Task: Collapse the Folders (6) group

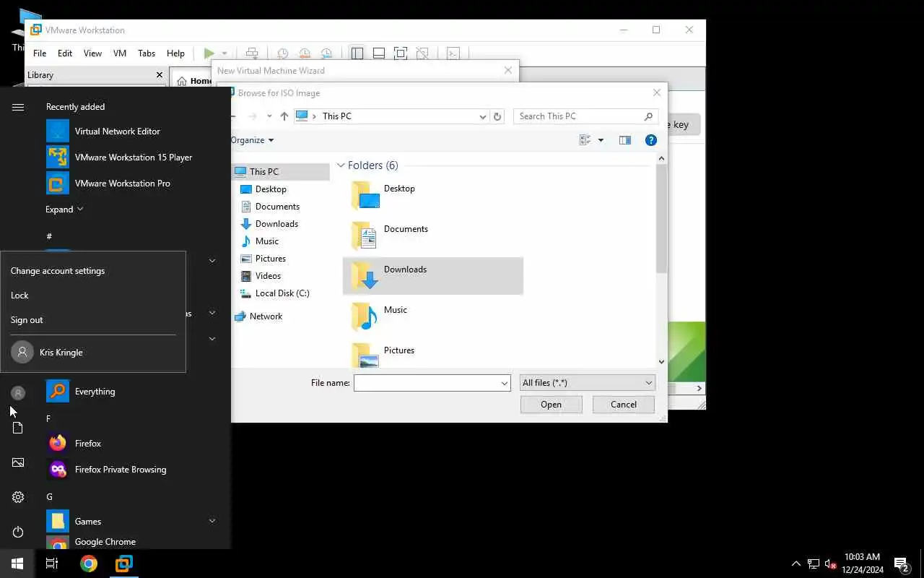Action: coord(341,165)
